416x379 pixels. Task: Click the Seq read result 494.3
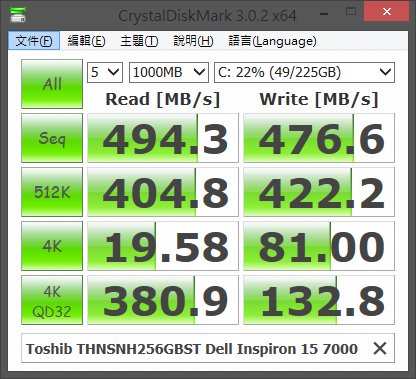tap(163, 138)
